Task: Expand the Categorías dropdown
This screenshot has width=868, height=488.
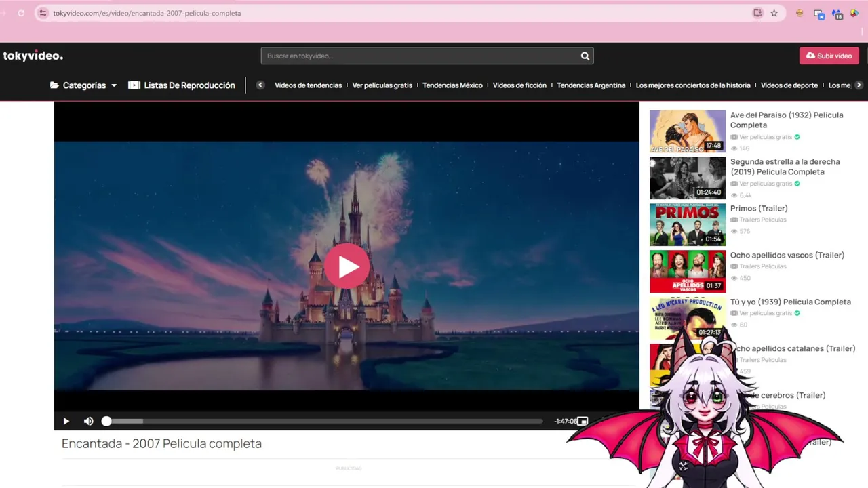Action: pos(83,85)
